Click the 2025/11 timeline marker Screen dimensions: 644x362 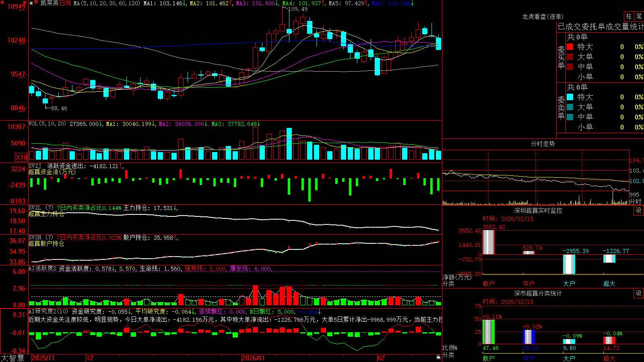coord(43,358)
